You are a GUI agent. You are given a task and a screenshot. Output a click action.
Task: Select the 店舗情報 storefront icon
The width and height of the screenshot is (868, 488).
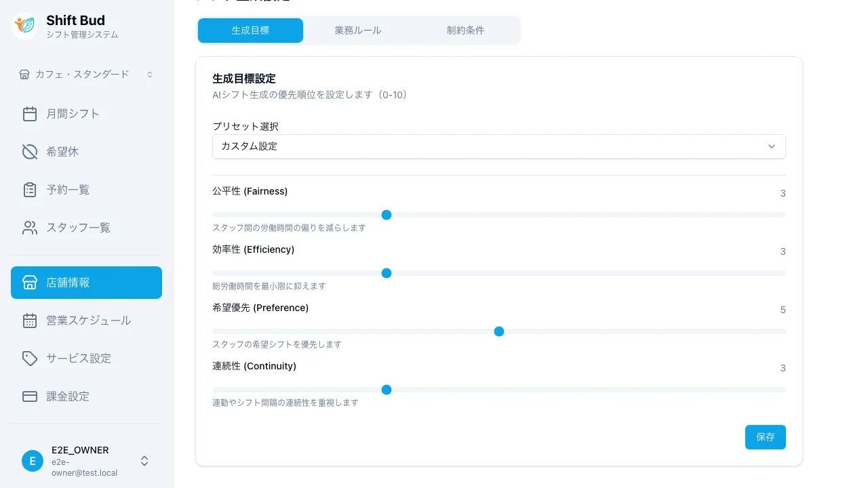point(30,283)
